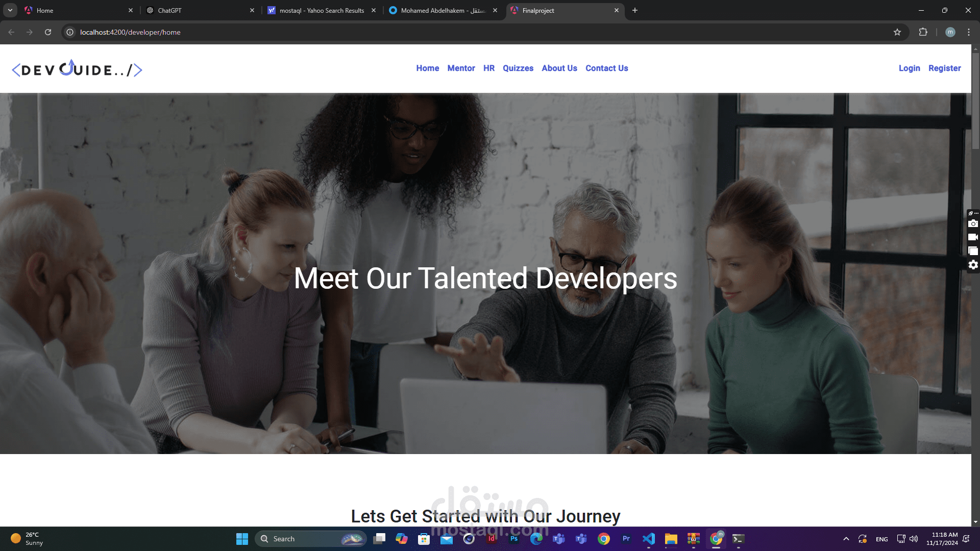Open the browser extensions puzzle icon
This screenshot has height=551, width=980.
coord(923,32)
